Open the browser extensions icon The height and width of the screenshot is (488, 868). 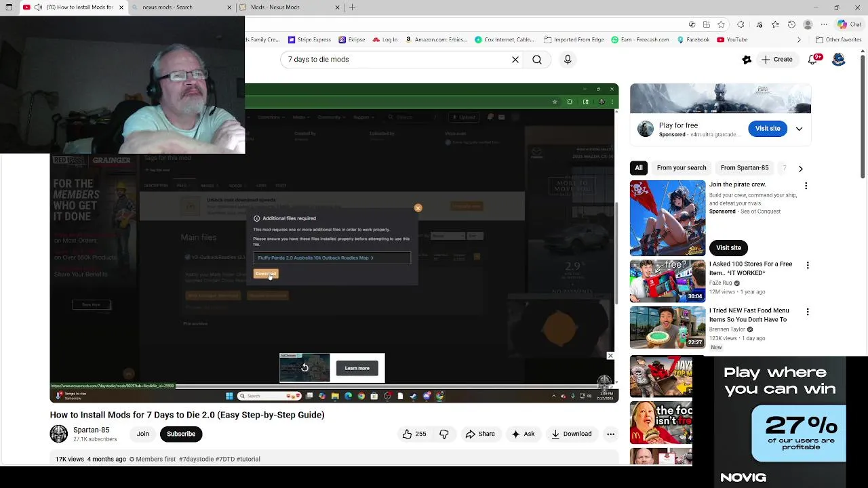click(741, 24)
